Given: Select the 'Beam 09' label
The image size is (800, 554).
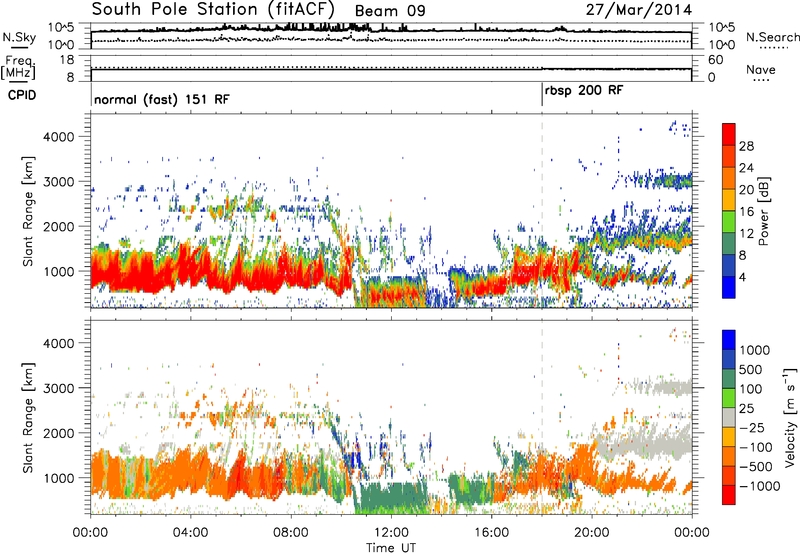Looking at the screenshot, I should click(390, 11).
